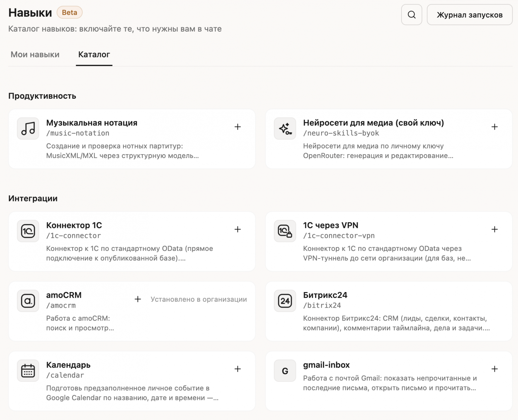Click the "Каталог навыков" subtitle text
518x420 pixels.
[x=115, y=29]
